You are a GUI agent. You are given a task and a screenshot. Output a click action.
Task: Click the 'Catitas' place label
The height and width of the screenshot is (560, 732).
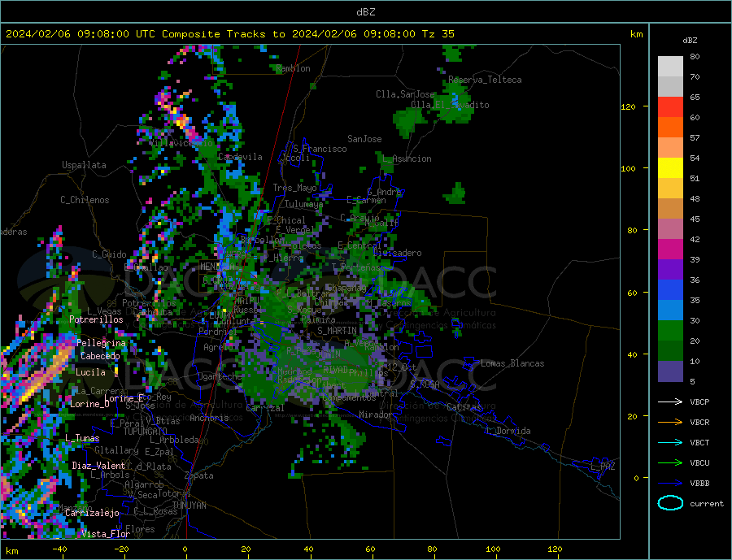464,407
